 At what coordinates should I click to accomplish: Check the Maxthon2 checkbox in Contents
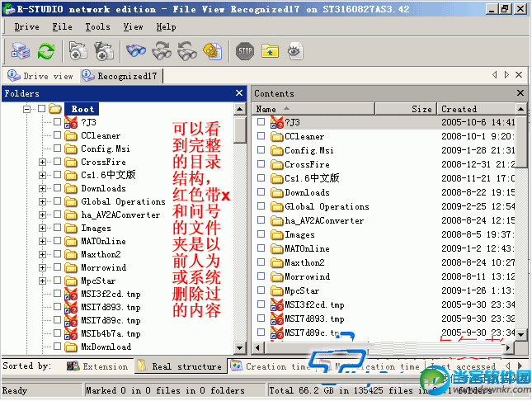(x=261, y=262)
